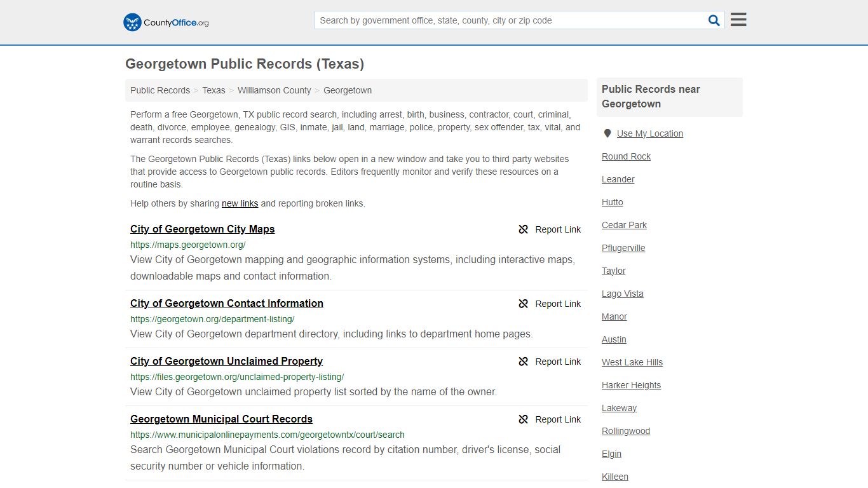Click the unclaimed property description text
868x488 pixels.
click(x=314, y=391)
